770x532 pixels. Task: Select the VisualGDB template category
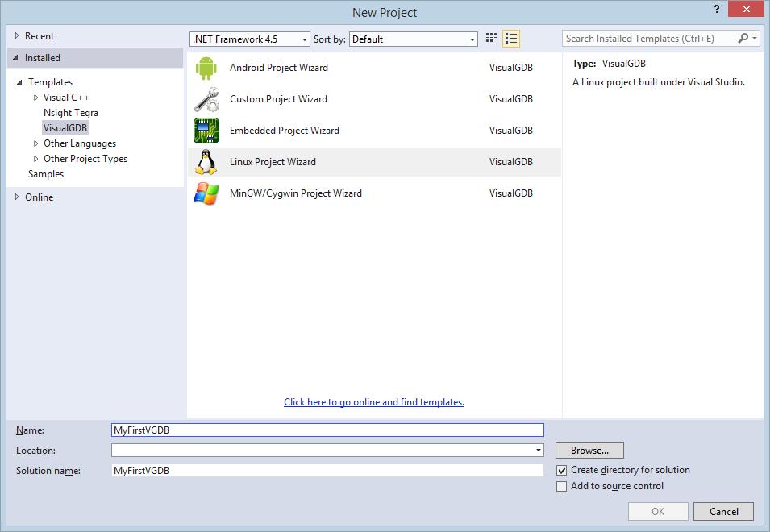tap(65, 128)
